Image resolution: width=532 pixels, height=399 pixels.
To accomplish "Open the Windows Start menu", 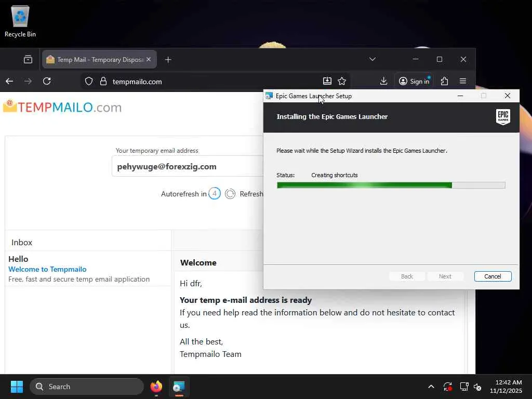I will 17,387.
